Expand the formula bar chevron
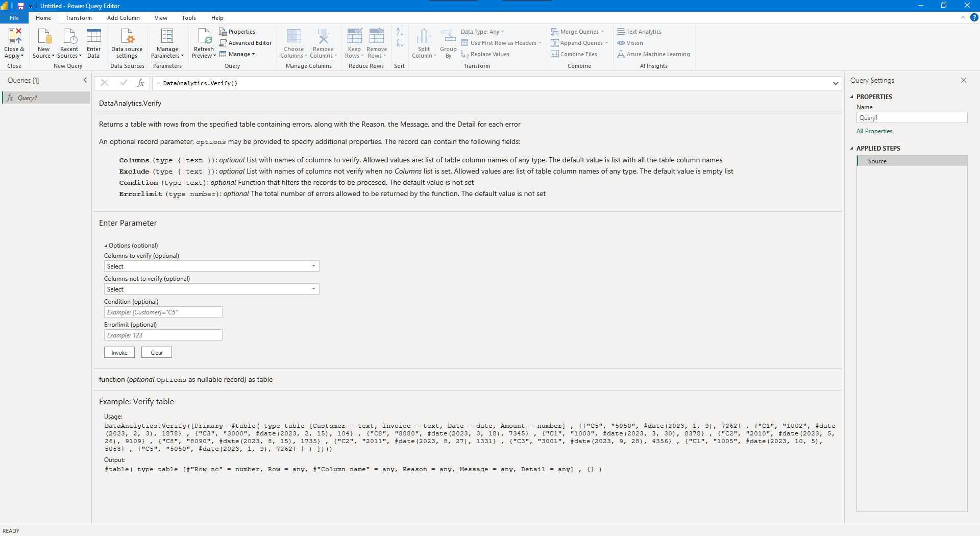Screen dimensions: 980x536 pos(836,83)
